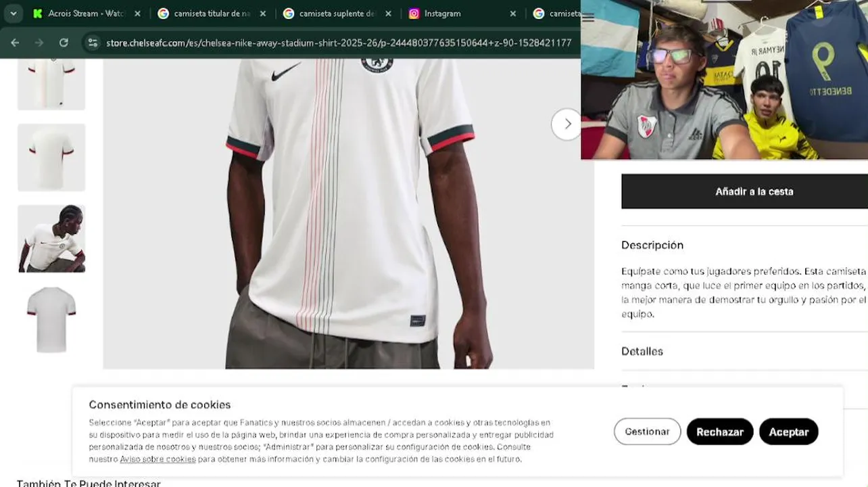This screenshot has height=487, width=868.
Task: Show next product image arrow
Action: pos(566,124)
